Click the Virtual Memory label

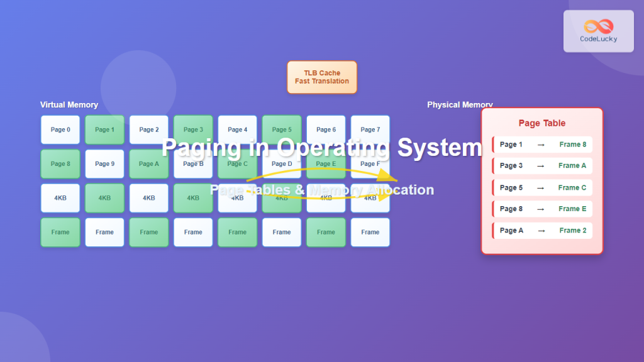click(69, 105)
